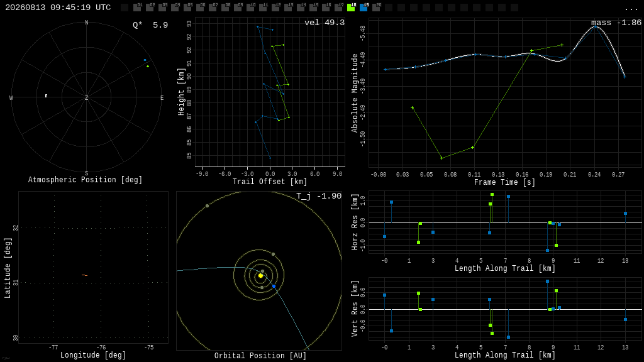Click the mass -1.86 readout
This screenshot has width=644, height=362.
pyautogui.click(x=616, y=23)
